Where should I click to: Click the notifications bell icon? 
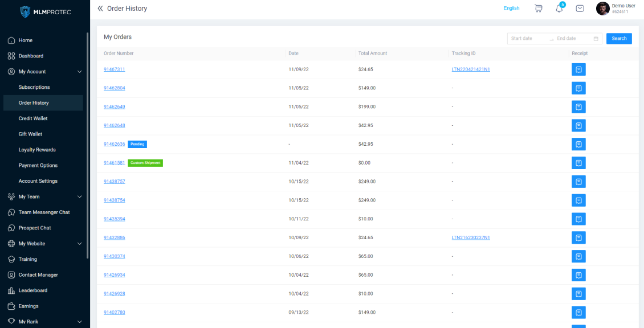[559, 9]
